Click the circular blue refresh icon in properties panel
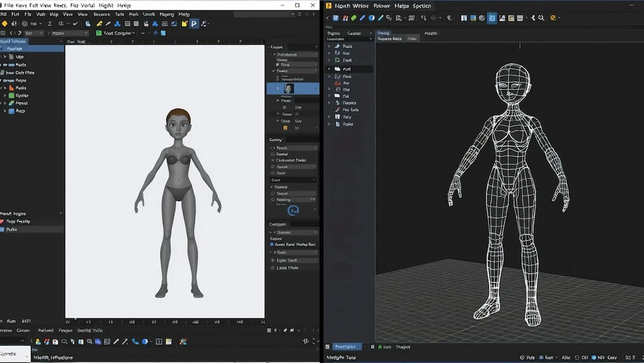This screenshot has height=363, width=644. click(x=293, y=210)
